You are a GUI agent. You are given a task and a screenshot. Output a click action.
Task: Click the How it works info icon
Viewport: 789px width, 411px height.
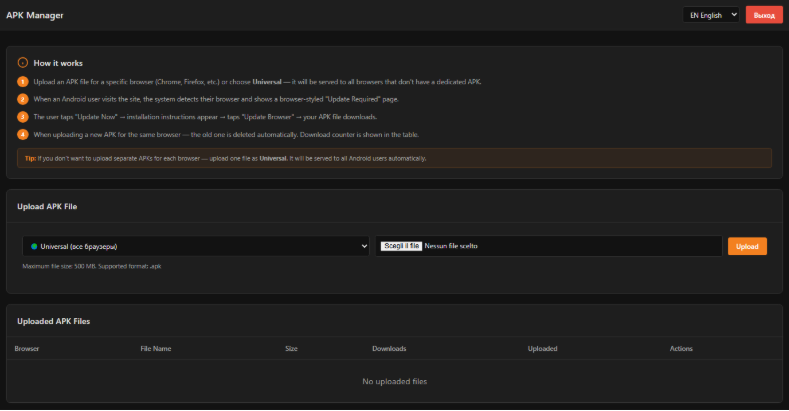[x=23, y=63]
